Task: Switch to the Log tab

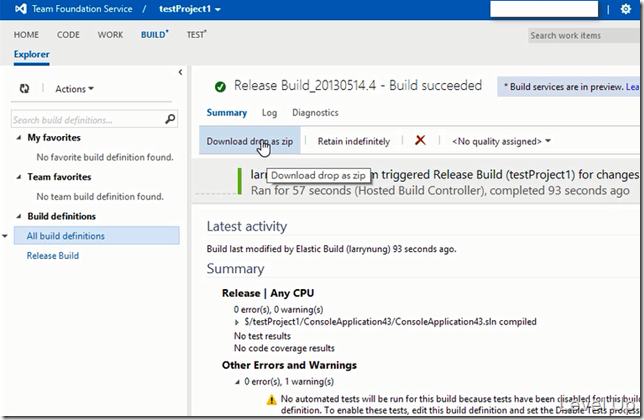Action: click(x=269, y=112)
